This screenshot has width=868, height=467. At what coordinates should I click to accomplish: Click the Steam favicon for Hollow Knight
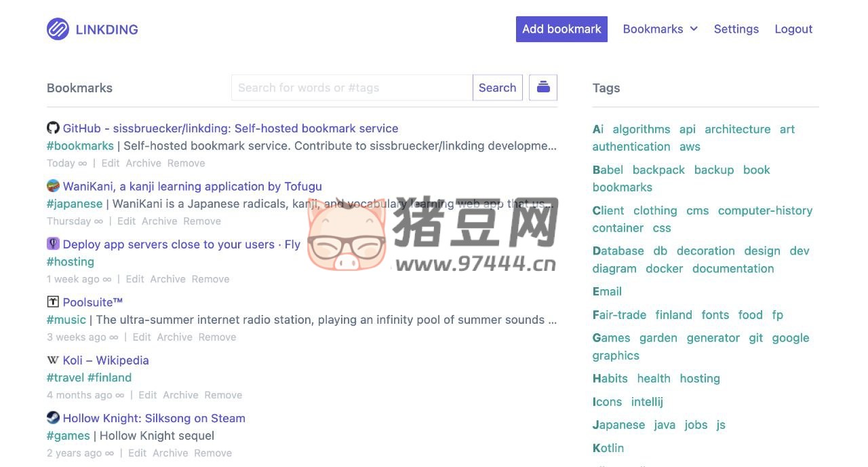click(x=53, y=418)
